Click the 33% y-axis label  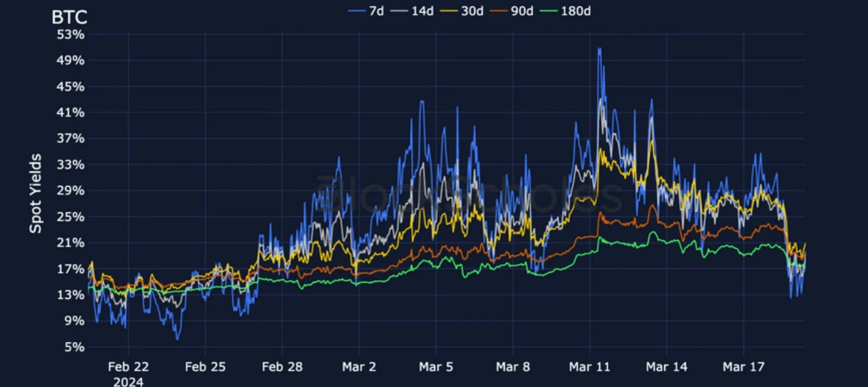click(71, 164)
